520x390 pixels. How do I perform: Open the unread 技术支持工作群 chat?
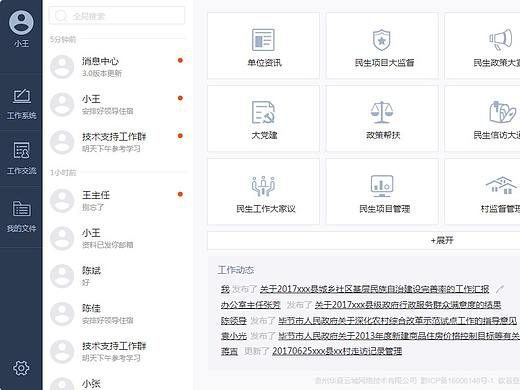coord(117,142)
